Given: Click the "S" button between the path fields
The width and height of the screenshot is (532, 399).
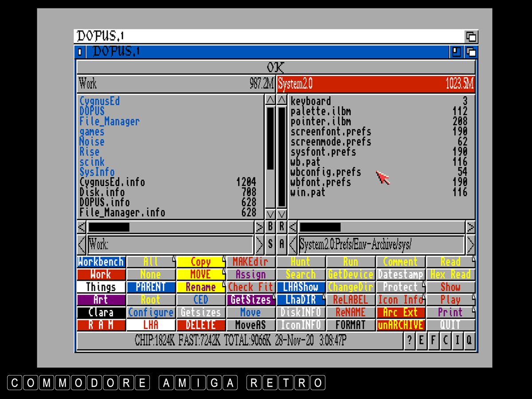Looking at the screenshot, I should tap(270, 244).
